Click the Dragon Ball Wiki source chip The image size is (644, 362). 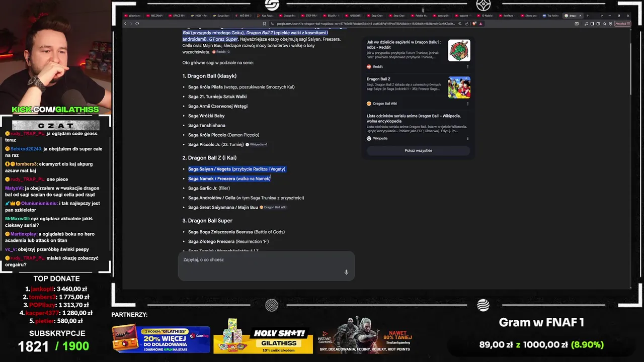pyautogui.click(x=273, y=207)
